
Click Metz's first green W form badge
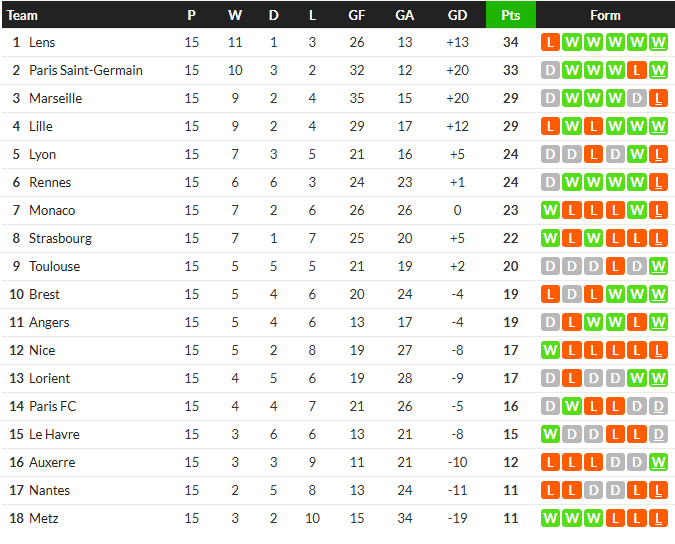549,518
